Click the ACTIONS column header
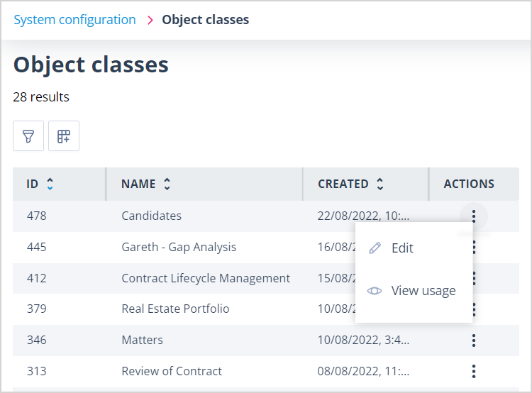This screenshot has height=393, width=532. 469,184
